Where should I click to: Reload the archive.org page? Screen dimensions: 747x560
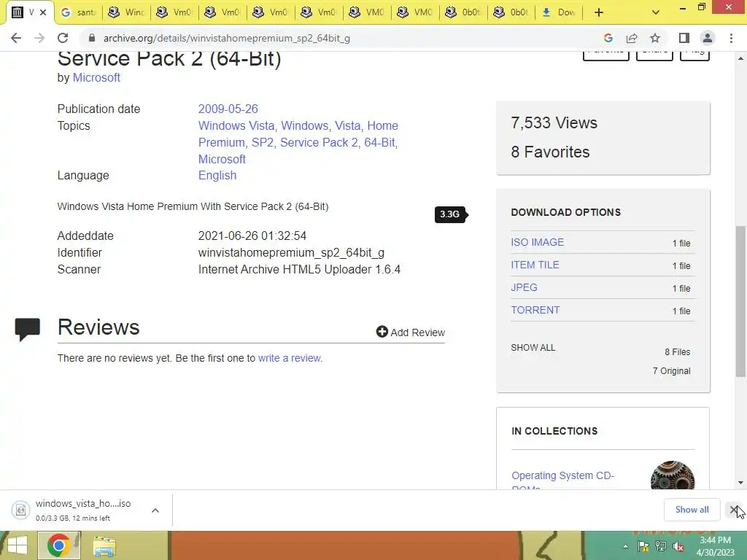(63, 38)
